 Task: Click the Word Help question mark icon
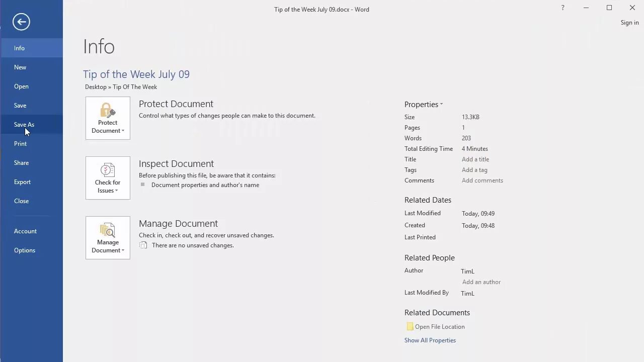pyautogui.click(x=562, y=8)
